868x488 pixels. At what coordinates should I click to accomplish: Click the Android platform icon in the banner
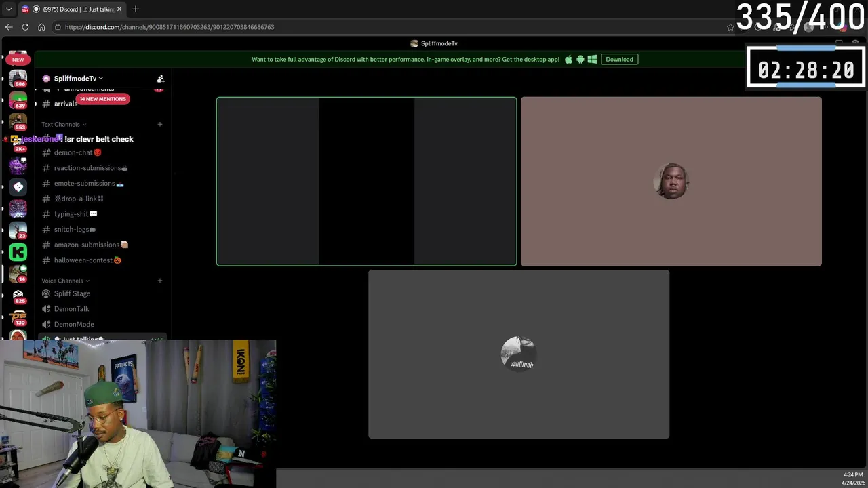(580, 59)
